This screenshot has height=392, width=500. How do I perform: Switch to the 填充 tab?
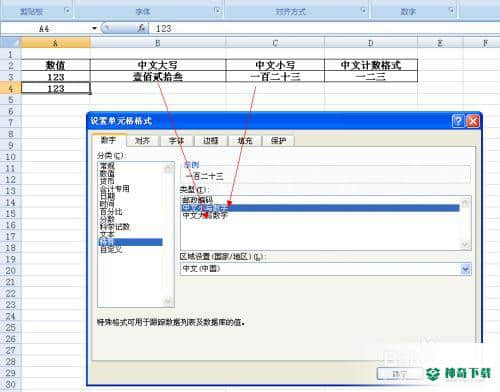(245, 141)
